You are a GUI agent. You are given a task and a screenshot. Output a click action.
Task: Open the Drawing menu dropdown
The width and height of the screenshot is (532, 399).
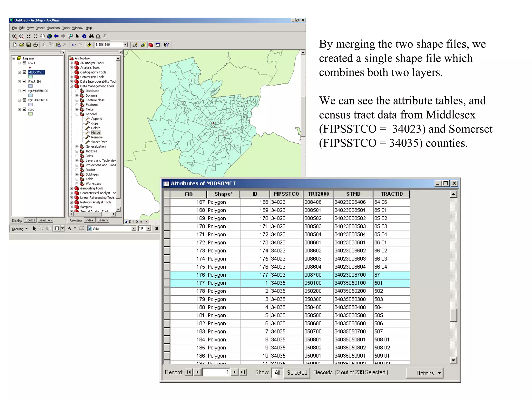point(20,229)
